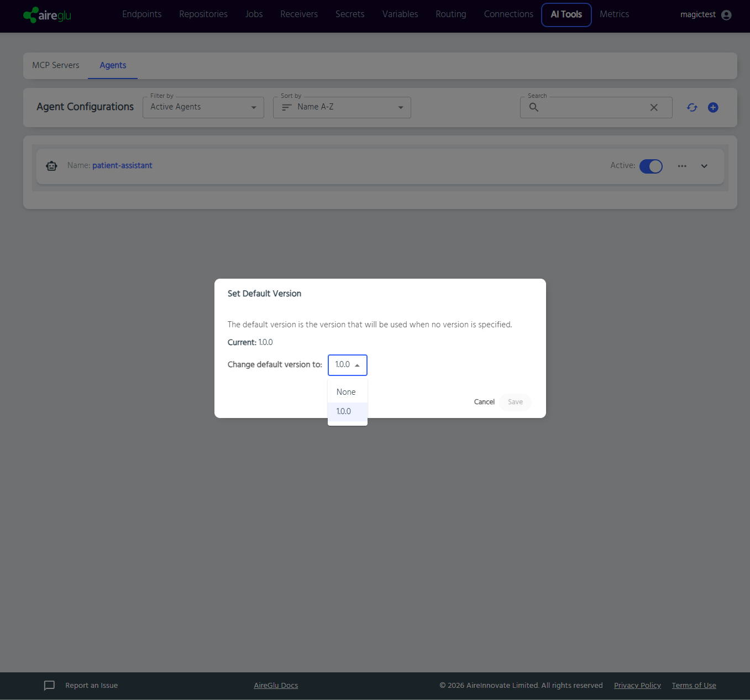Click the Report an Issue chat icon
This screenshot has width=750, height=700.
tap(49, 686)
